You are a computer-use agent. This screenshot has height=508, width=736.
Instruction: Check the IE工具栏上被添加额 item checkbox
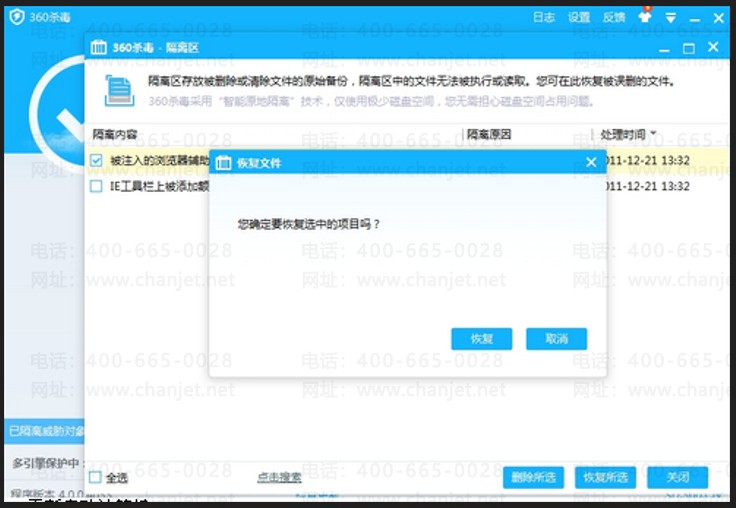pyautogui.click(x=96, y=186)
